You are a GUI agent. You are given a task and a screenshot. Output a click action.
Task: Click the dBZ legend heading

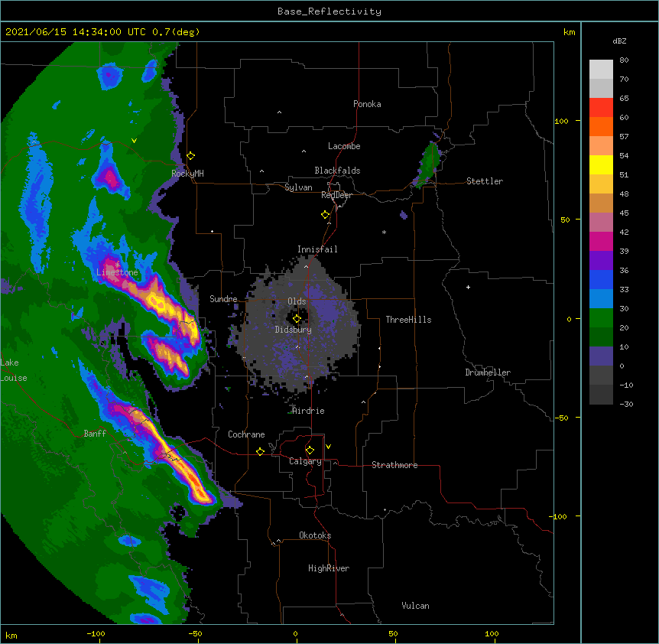coord(619,41)
